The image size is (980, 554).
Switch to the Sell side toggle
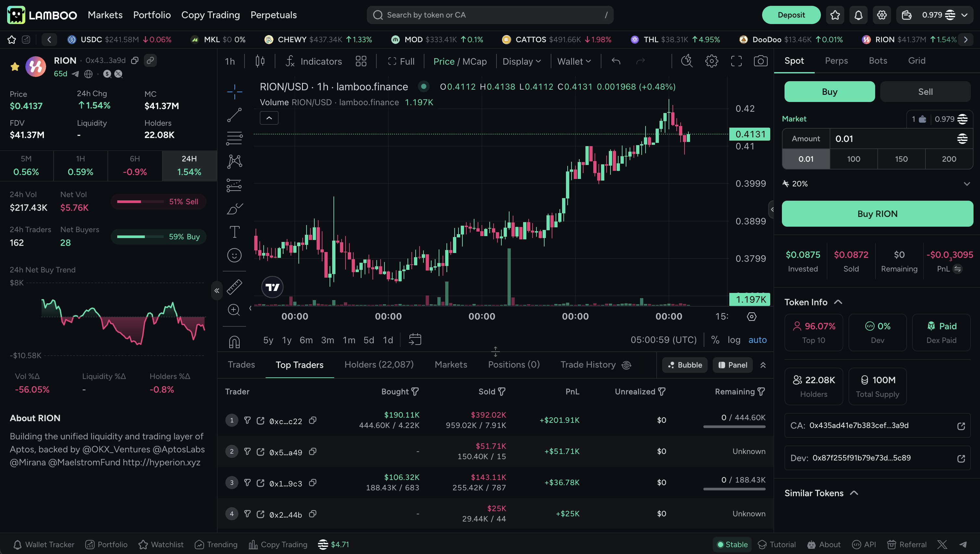coord(925,92)
